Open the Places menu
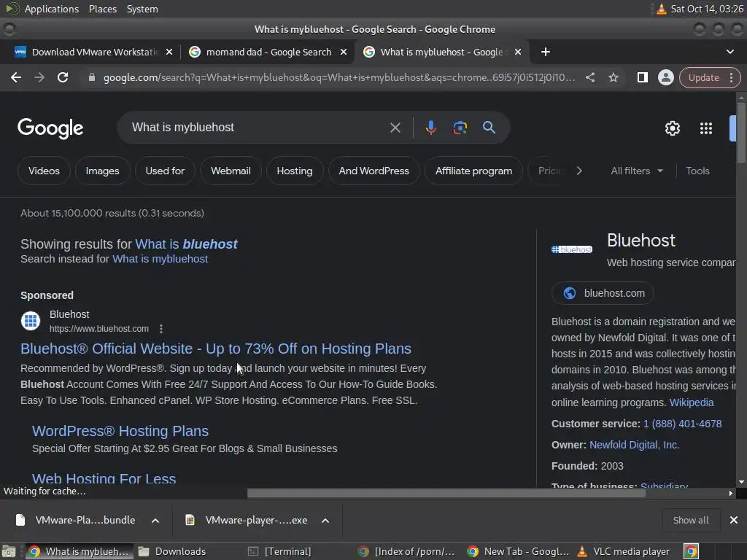This screenshot has height=560, width=747. (x=103, y=9)
